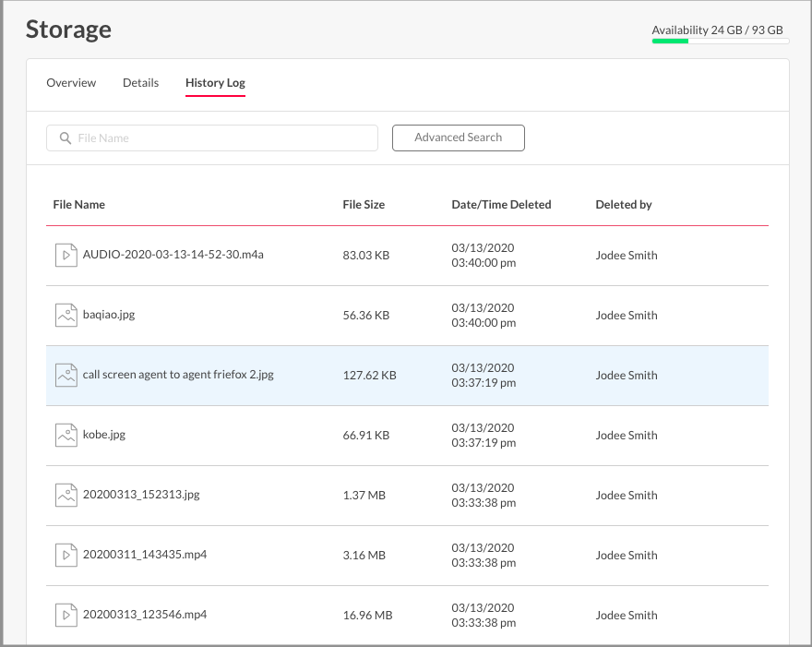The width and height of the screenshot is (812, 647).
Task: Select call screen agent to agent friefox 2.jpg
Action: tap(178, 375)
